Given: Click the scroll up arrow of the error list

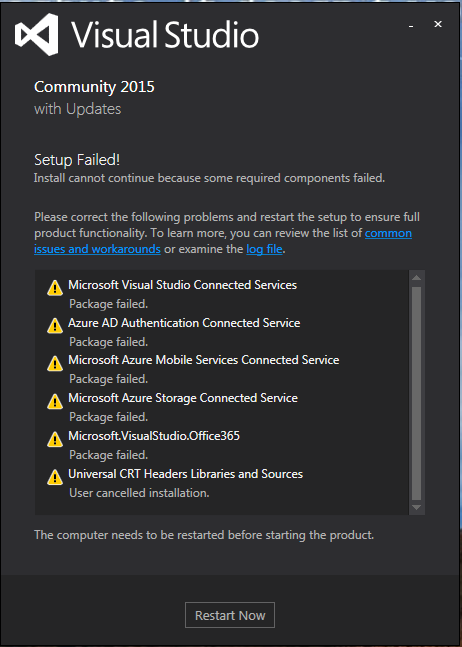Looking at the screenshot, I should pos(417,278).
